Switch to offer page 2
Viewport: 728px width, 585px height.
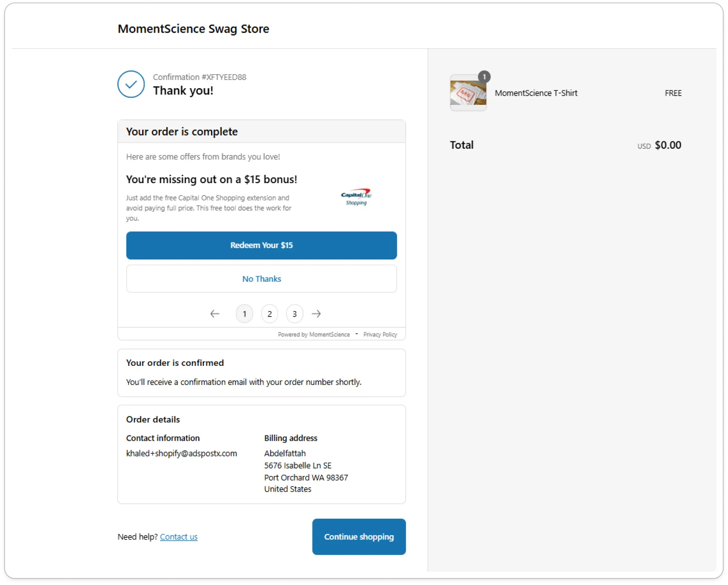click(270, 314)
